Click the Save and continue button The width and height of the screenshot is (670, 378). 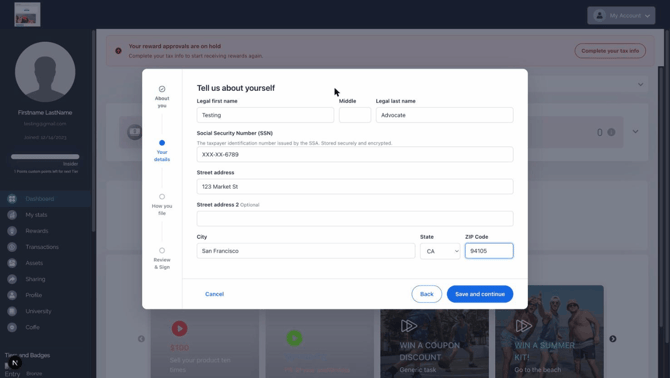(x=480, y=294)
